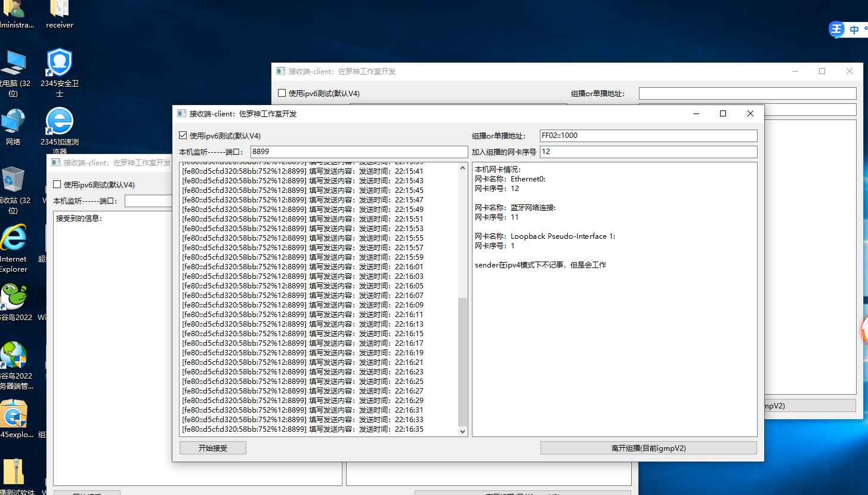Click the 组播or单播地址 field with FF02::1000

pos(648,136)
